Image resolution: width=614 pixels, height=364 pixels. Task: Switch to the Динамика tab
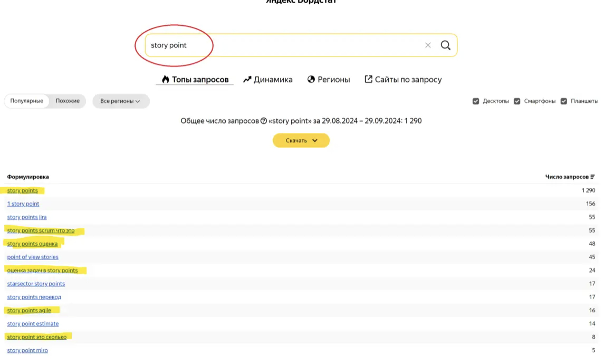(268, 80)
